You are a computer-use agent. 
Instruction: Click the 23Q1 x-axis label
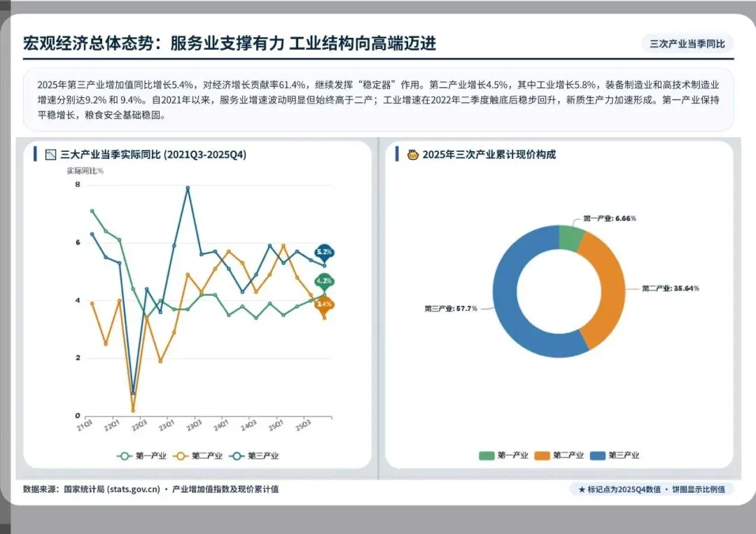(x=167, y=426)
